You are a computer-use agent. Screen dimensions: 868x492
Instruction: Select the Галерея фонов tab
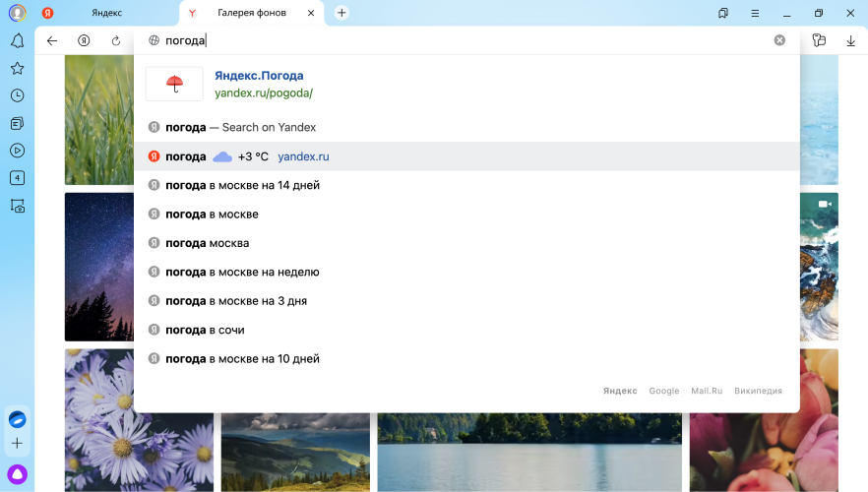[251, 13]
